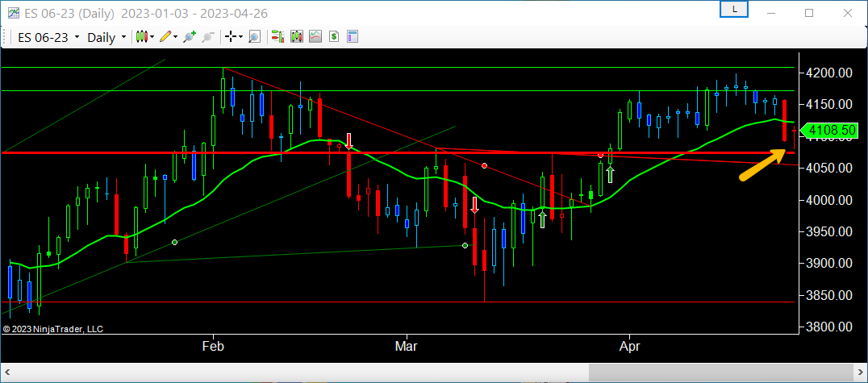
Task: Click the 3800.00 price axis label
Action: click(828, 327)
